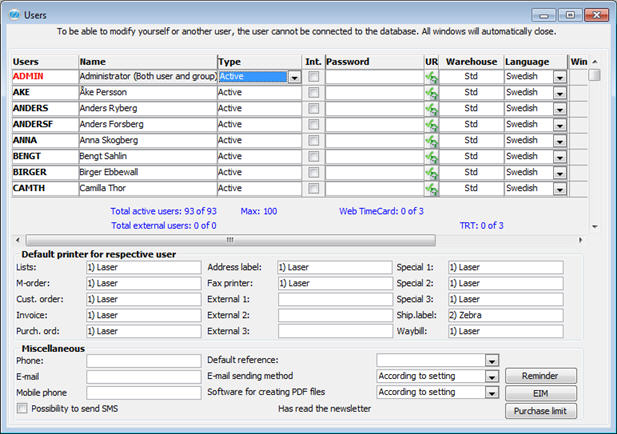
Task: Toggle the Int. checkbox for ADMIN
Action: 314,77
